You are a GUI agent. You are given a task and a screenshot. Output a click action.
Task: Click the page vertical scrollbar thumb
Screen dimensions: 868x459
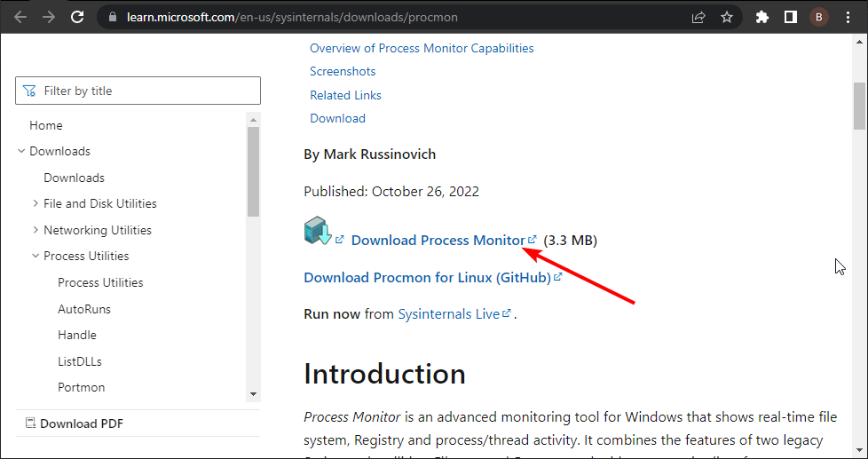coord(859,106)
